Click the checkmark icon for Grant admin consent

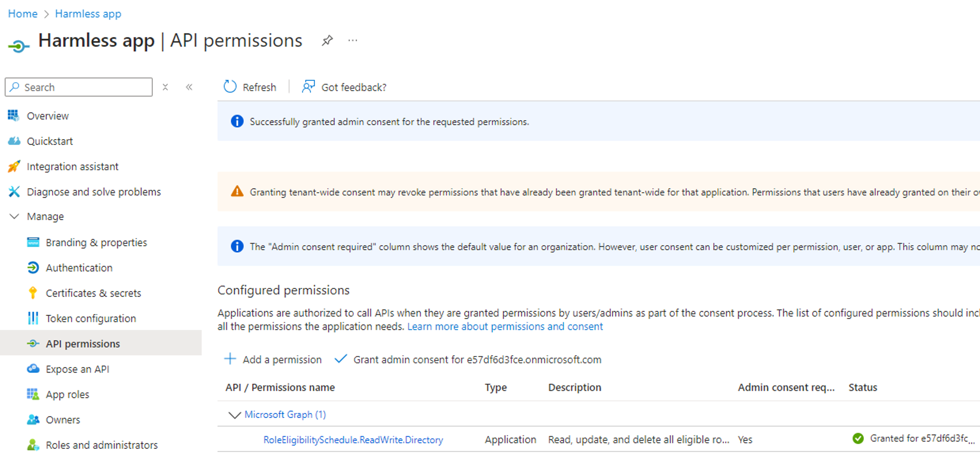340,359
